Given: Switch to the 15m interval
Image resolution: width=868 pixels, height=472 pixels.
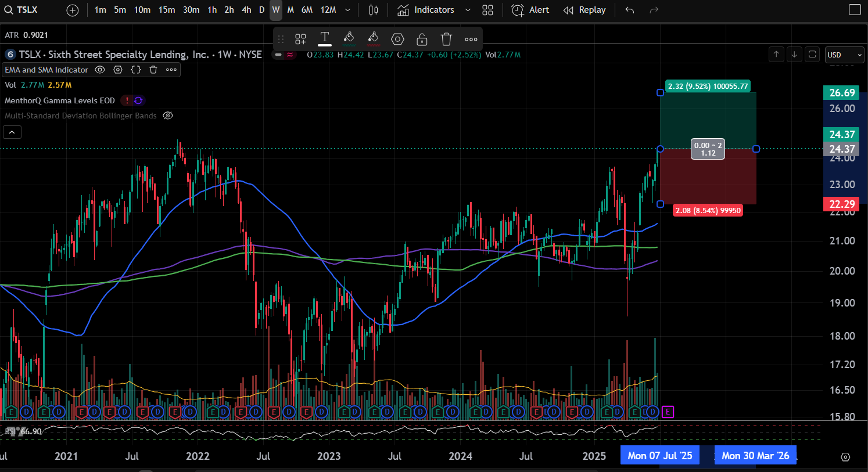Looking at the screenshot, I should tap(167, 10).
